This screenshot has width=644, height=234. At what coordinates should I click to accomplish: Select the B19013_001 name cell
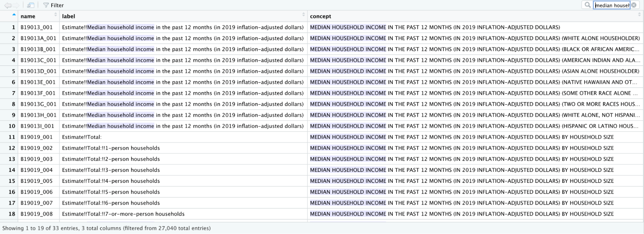[36, 27]
